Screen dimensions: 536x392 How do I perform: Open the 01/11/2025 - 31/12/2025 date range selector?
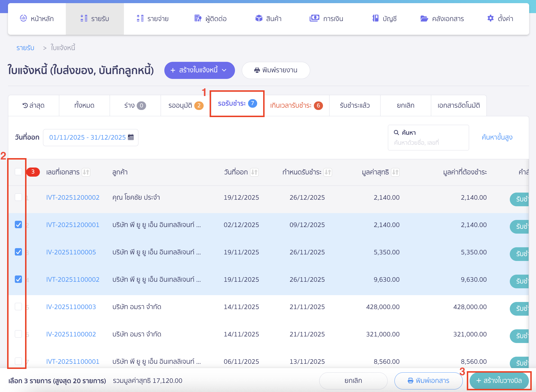point(87,137)
